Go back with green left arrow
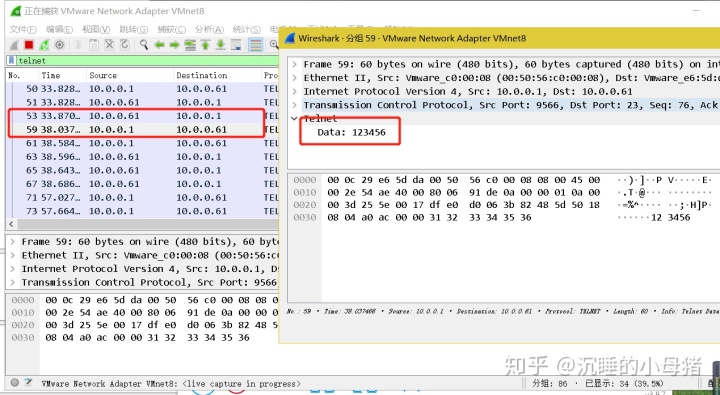Viewport: 720px width, 395px height. pos(159,45)
